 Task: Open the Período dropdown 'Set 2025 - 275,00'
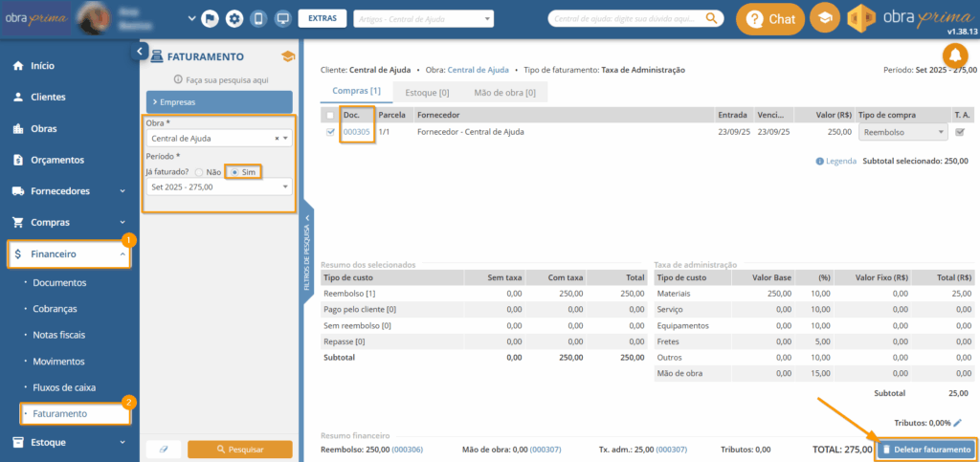point(218,187)
